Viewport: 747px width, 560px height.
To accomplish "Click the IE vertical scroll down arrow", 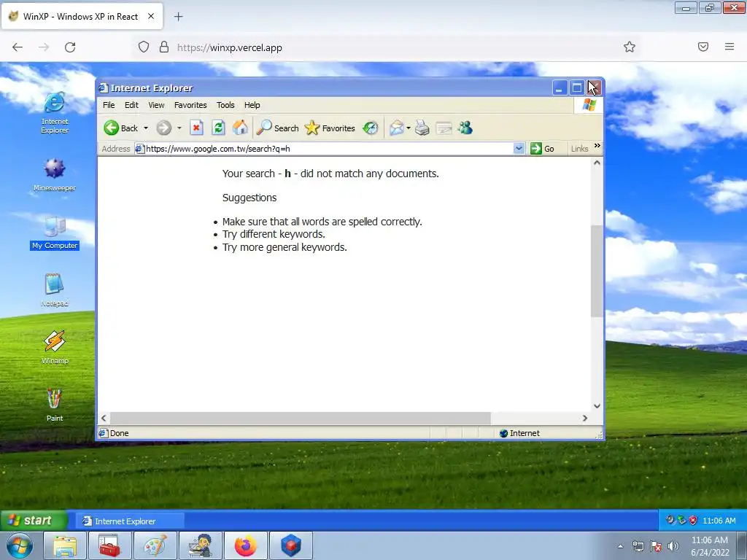I will 597,405.
